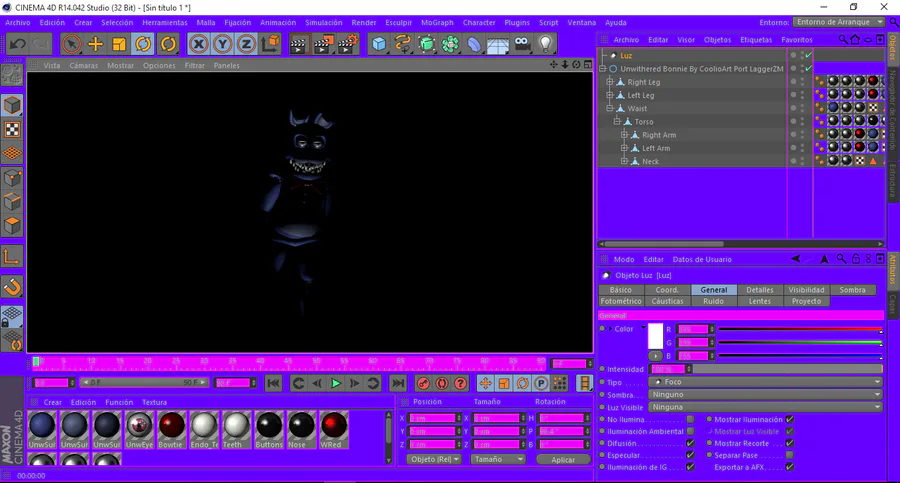The image size is (900, 483).
Task: Render the active view
Action: pos(298,44)
